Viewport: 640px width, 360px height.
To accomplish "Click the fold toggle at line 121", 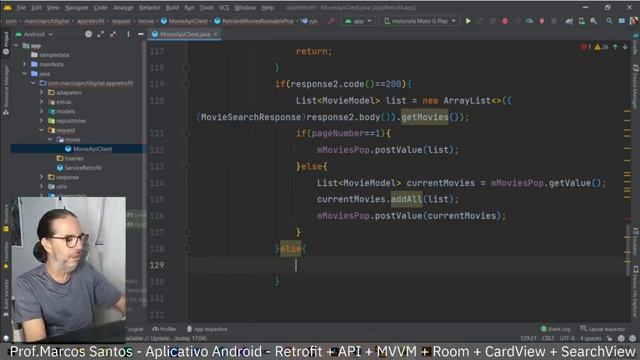I will coord(187,133).
